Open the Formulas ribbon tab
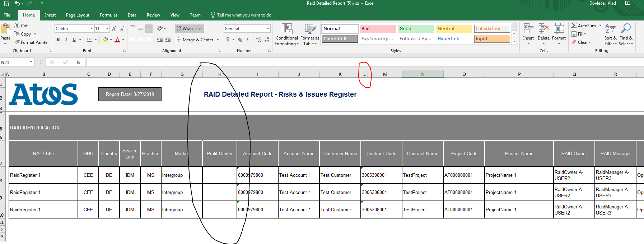 [108, 15]
